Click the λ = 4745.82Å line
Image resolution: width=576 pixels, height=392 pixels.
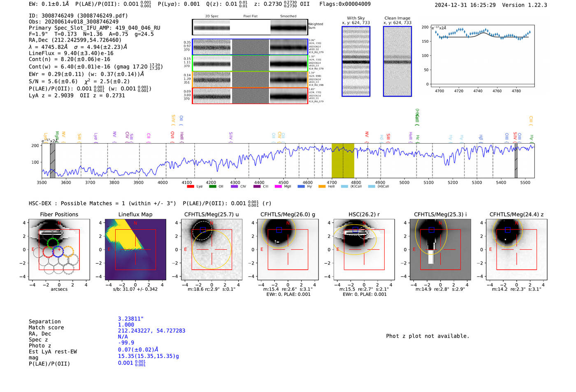pyautogui.click(x=78, y=47)
